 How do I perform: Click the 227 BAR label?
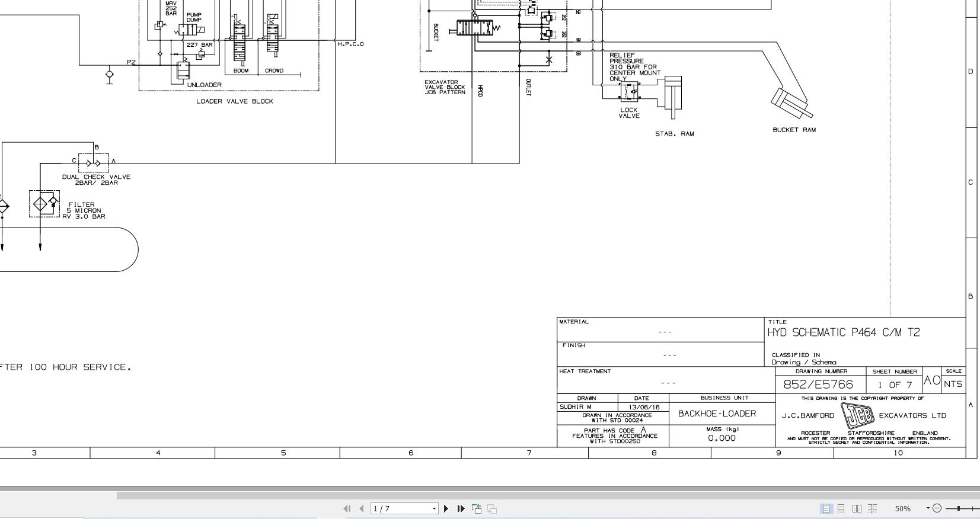point(199,44)
